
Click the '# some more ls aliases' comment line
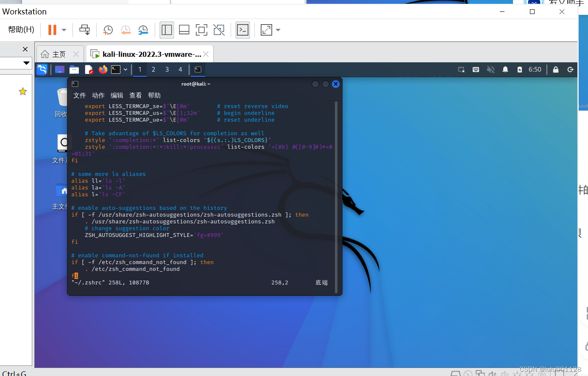click(x=109, y=174)
